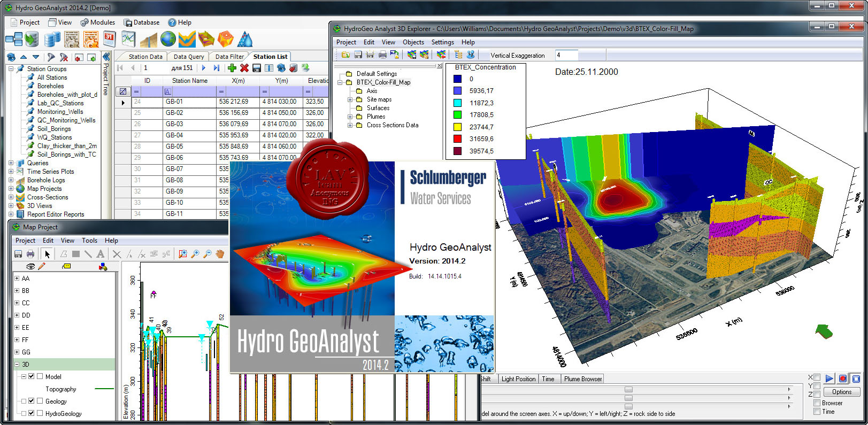Click the save floppy icon in Station List
This screenshot has width=868, height=425.
(x=257, y=68)
